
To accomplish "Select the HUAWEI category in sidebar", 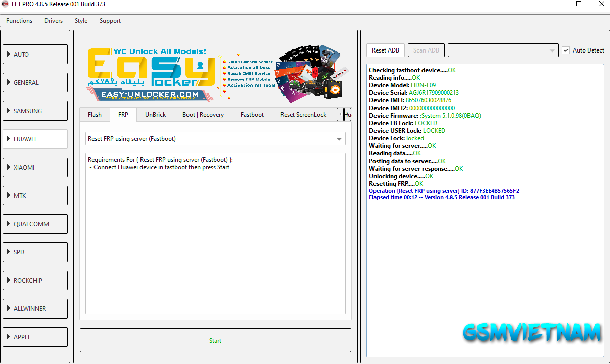I will [x=35, y=139].
